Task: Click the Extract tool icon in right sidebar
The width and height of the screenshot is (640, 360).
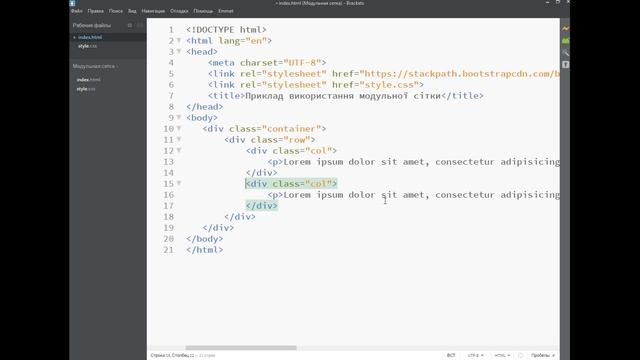Action: tap(565, 53)
